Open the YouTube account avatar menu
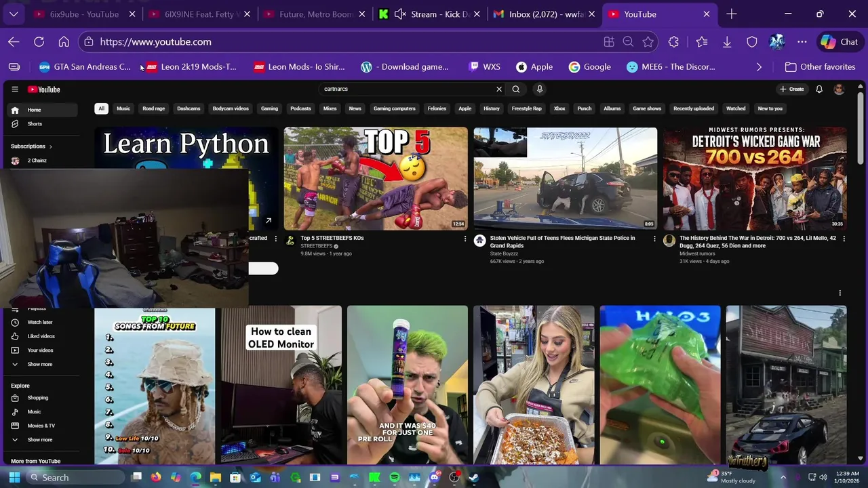This screenshot has width=868, height=488. point(839,89)
